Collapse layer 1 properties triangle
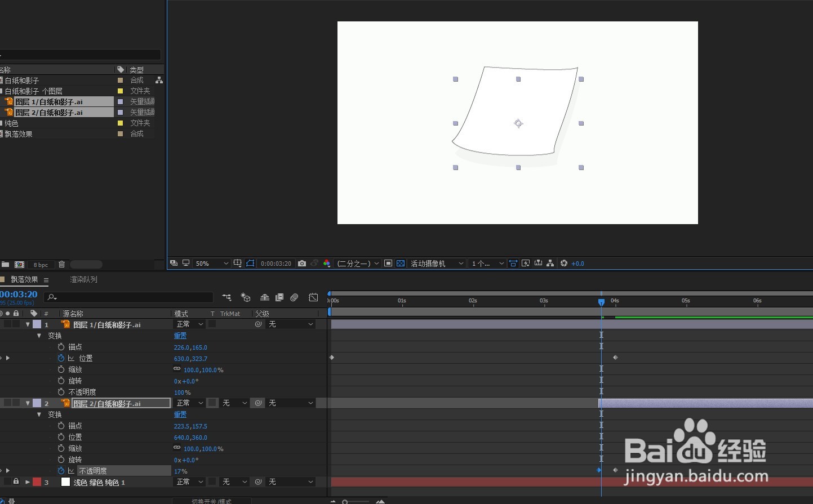 coord(28,324)
